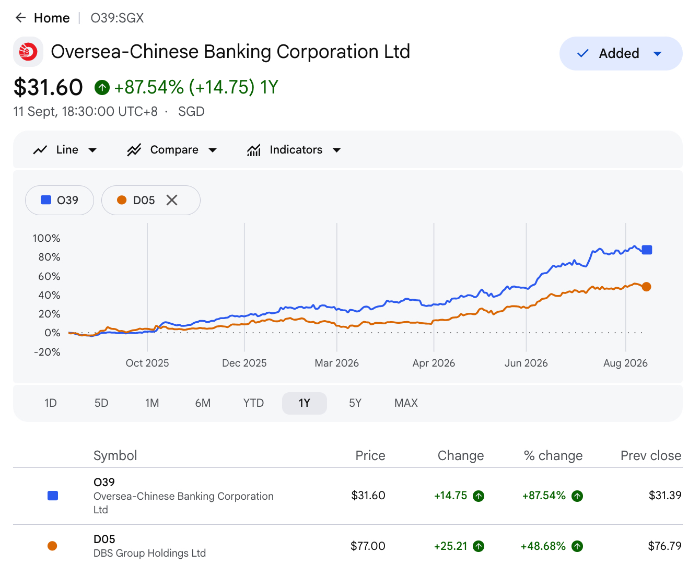This screenshot has height=588, width=700.
Task: Click the Mar 2026 axis label
Action: [x=337, y=363]
